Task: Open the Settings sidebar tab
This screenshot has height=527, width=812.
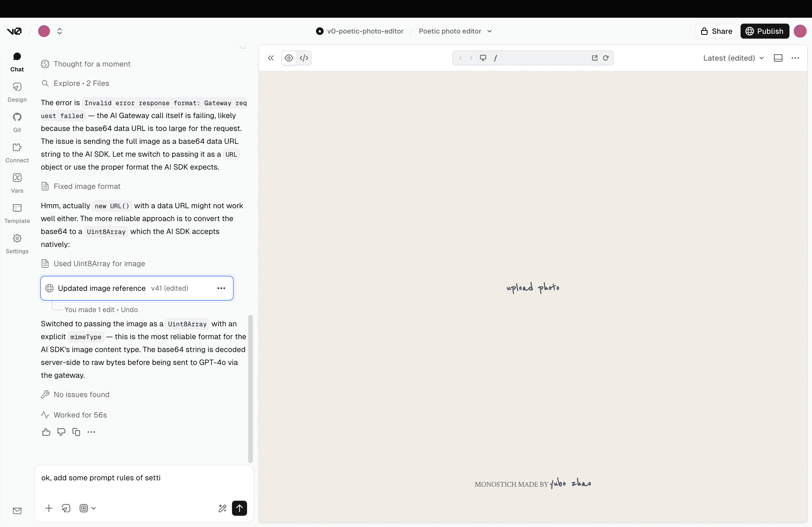Action: coord(17,244)
